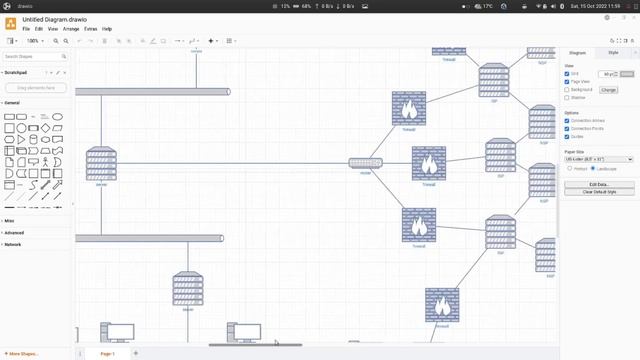Click the redo toolbar icon
640x360 pixels.
[90, 41]
